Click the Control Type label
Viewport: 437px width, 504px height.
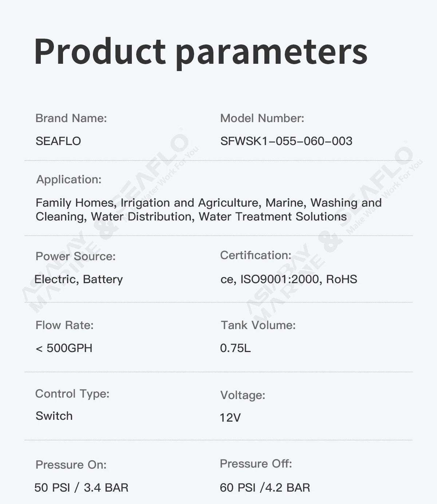(72, 394)
